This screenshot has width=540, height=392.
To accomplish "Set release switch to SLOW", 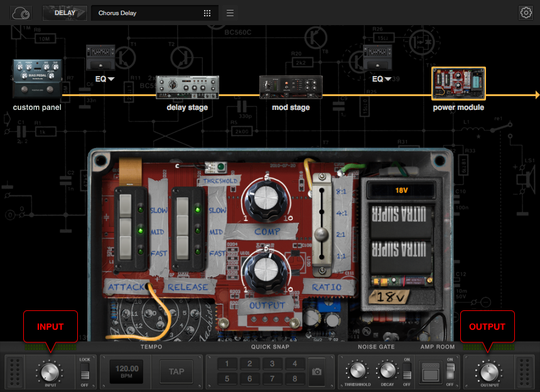I will pyautogui.click(x=183, y=207).
